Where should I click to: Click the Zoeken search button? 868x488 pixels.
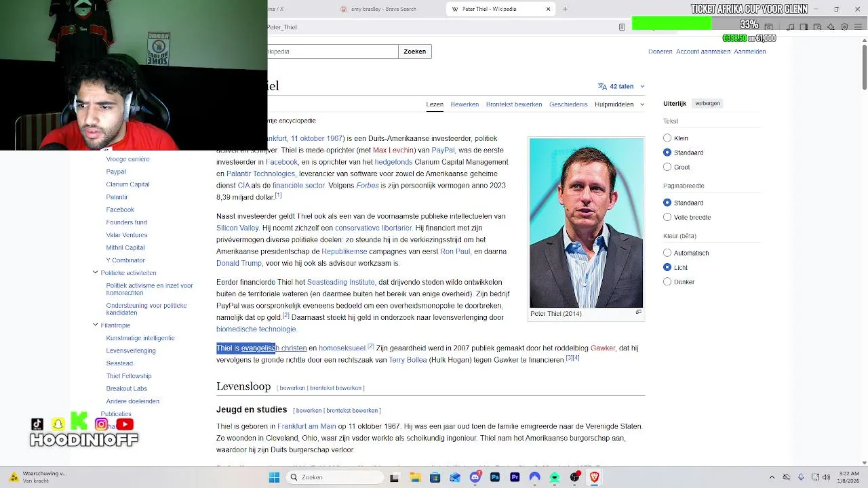[x=415, y=52]
